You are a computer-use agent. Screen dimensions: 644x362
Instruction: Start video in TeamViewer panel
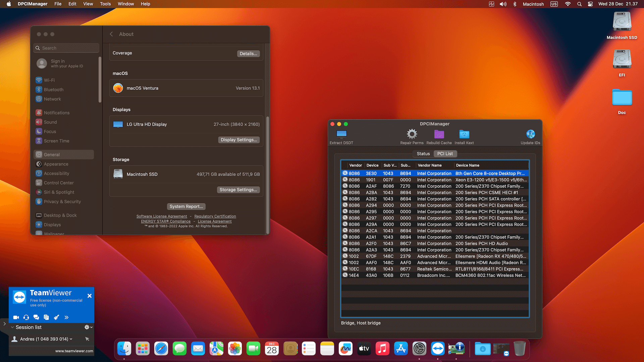(x=16, y=317)
